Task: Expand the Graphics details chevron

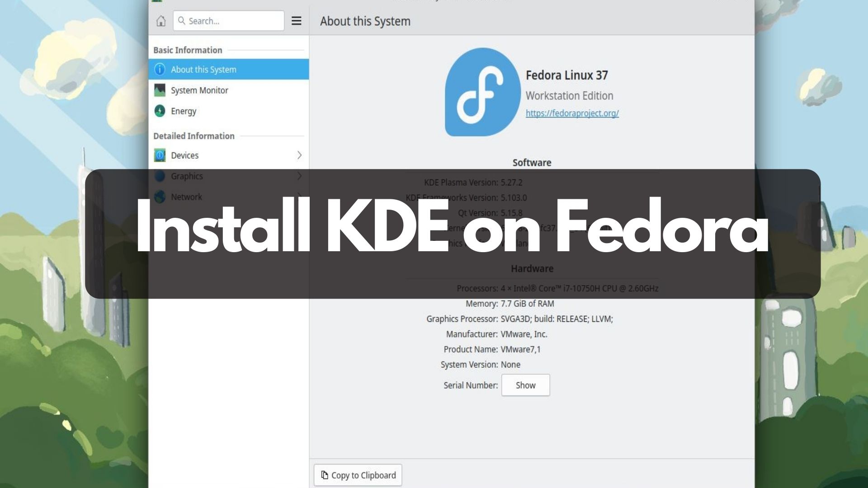Action: 300,176
